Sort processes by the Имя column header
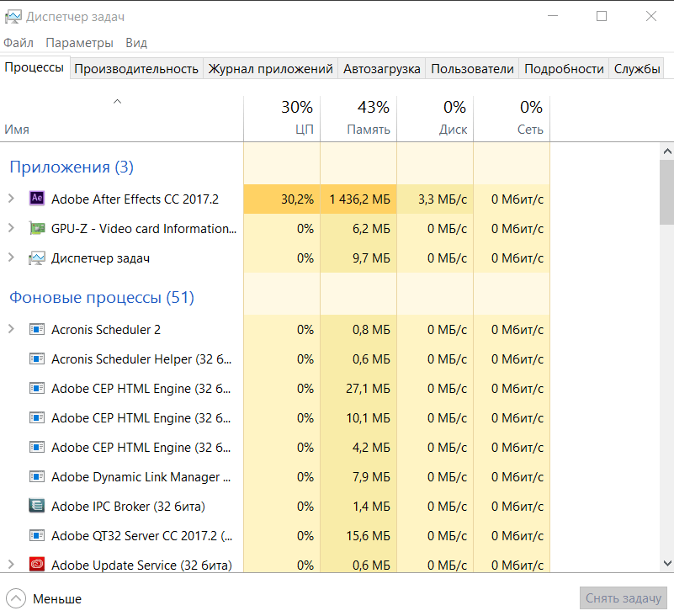 (122, 118)
